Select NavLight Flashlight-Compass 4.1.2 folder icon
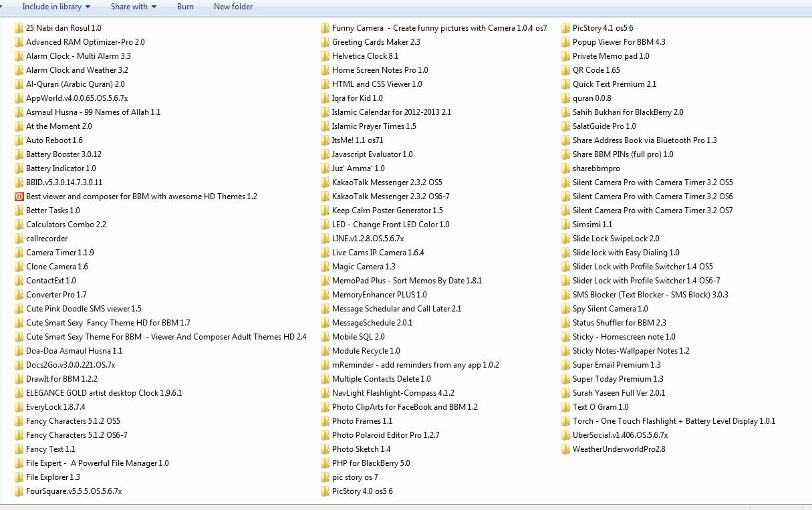Image resolution: width=812 pixels, height=510 pixels. pyautogui.click(x=325, y=393)
